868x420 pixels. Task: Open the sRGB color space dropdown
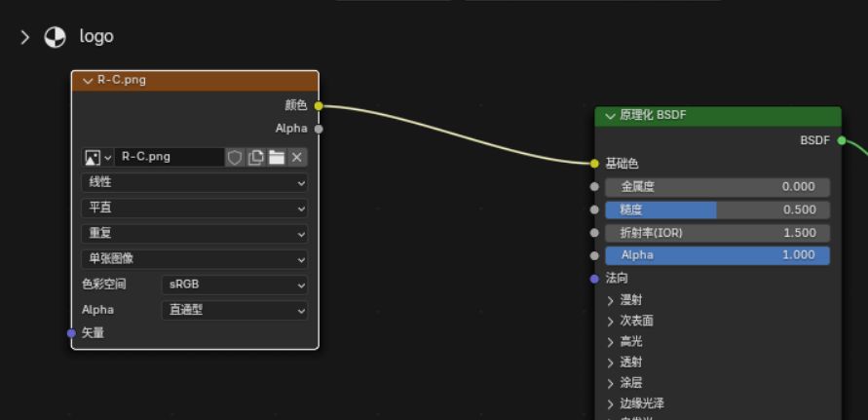click(235, 285)
